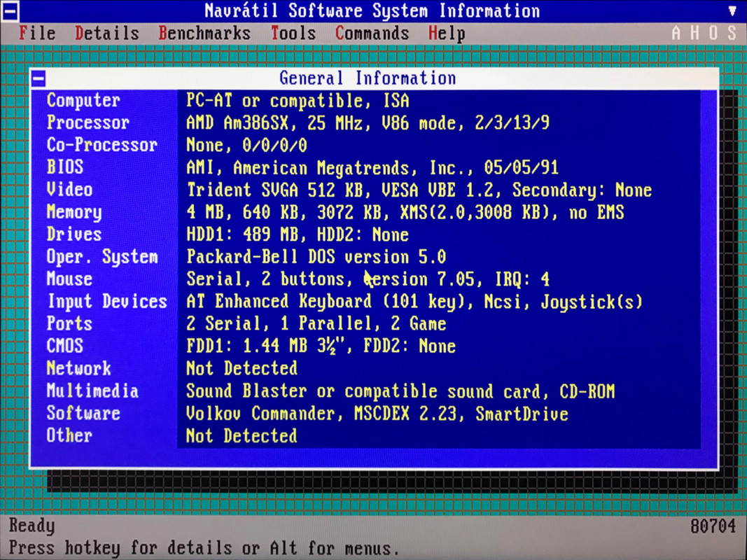
Task: Click the down-arrow icon in title bar
Action: coord(733,11)
